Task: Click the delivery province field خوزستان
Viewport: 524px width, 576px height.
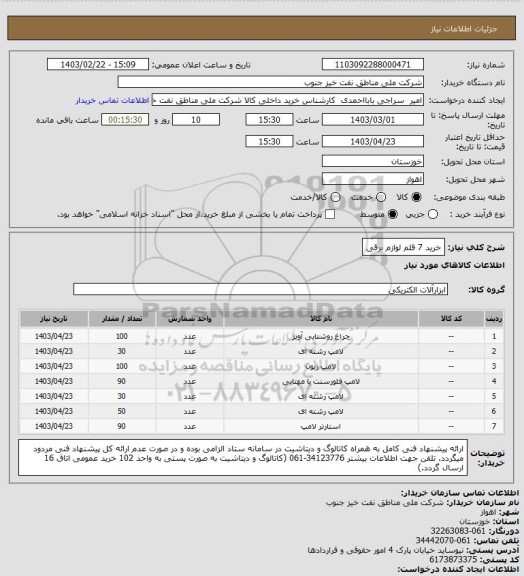Action: coord(373,161)
